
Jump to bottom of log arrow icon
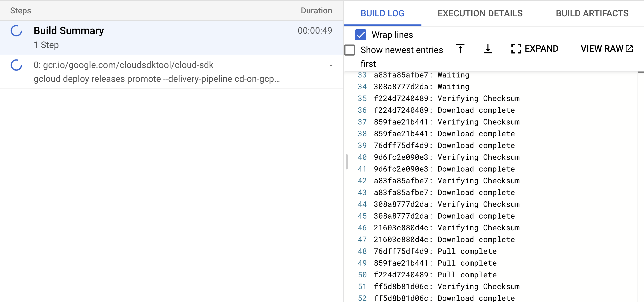click(487, 49)
